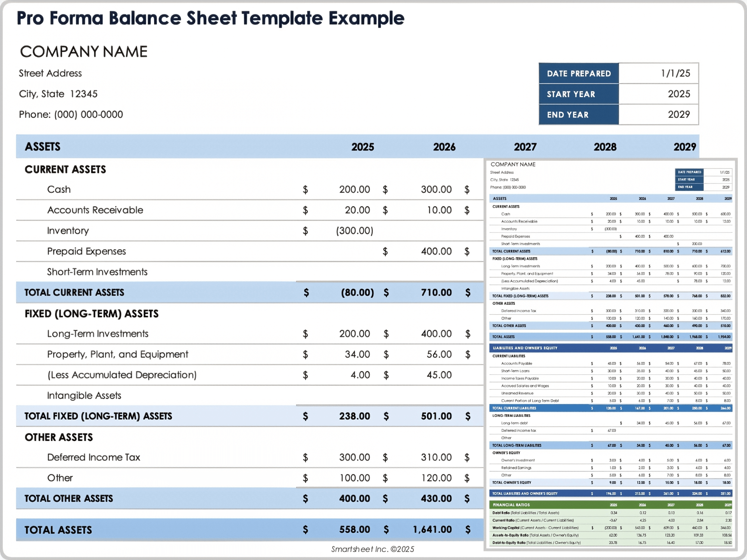Open the full balance sheet preview thumbnail
Image resolution: width=747 pixels, height=560 pixels.
pyautogui.click(x=610, y=354)
